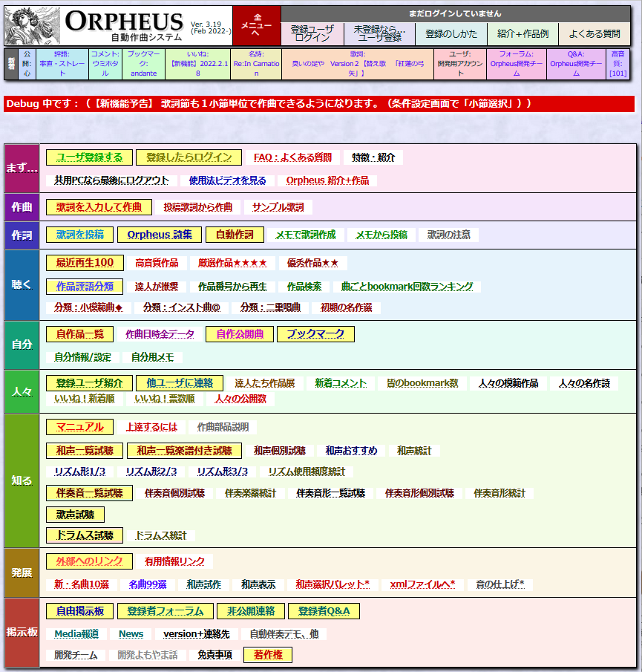This screenshot has width=642, height=672.
Task: Open the 歌声試聴 link
Action: point(76,515)
